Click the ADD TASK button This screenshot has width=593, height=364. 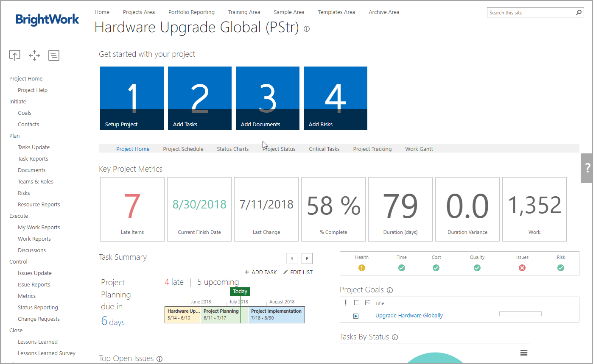[260, 272]
